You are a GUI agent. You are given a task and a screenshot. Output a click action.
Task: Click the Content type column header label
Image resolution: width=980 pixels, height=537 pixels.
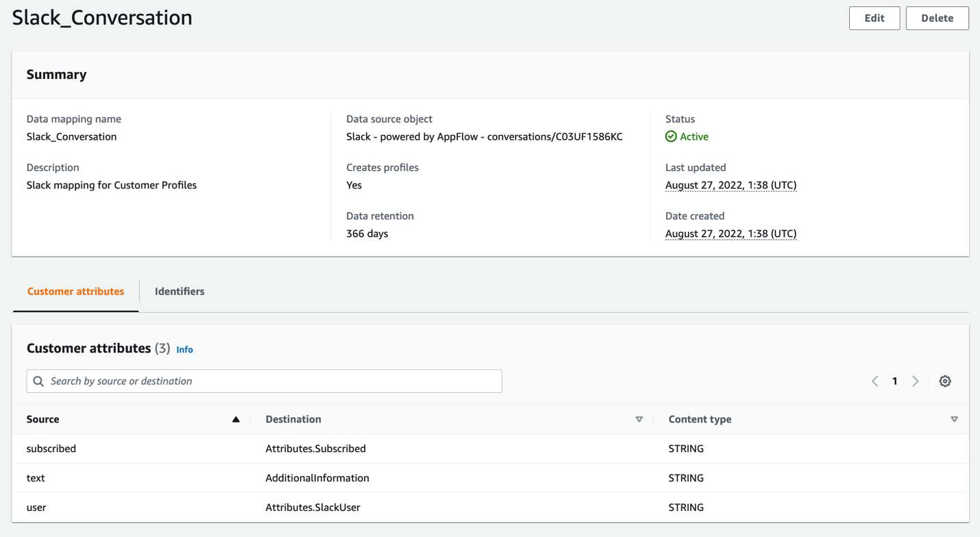pos(700,419)
